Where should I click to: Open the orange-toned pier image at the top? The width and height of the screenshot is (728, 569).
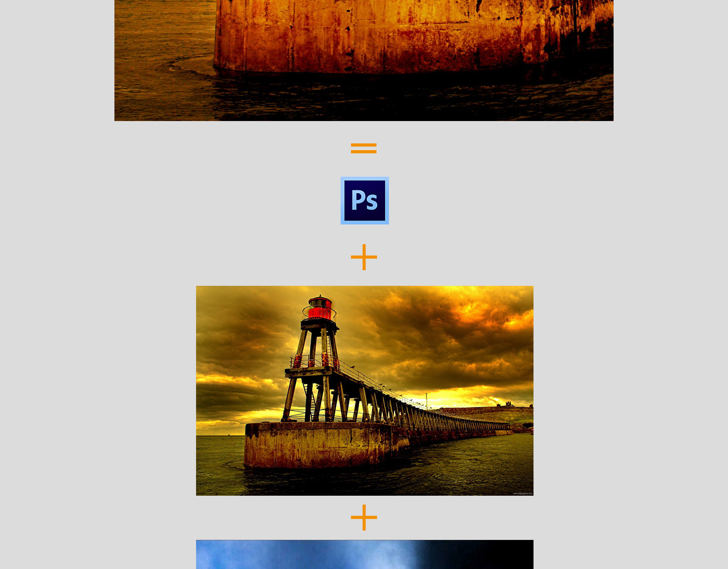pyautogui.click(x=364, y=60)
